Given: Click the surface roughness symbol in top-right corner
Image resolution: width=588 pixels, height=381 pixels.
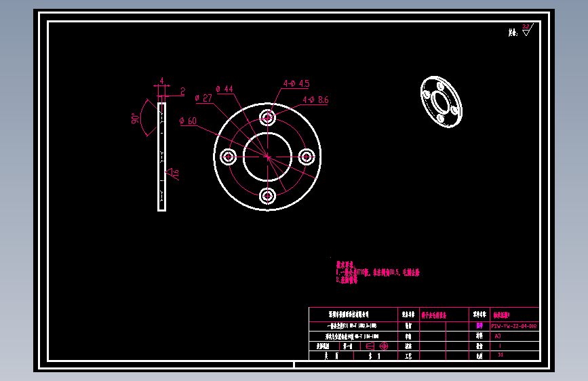Looking at the screenshot, I should pos(528,30).
